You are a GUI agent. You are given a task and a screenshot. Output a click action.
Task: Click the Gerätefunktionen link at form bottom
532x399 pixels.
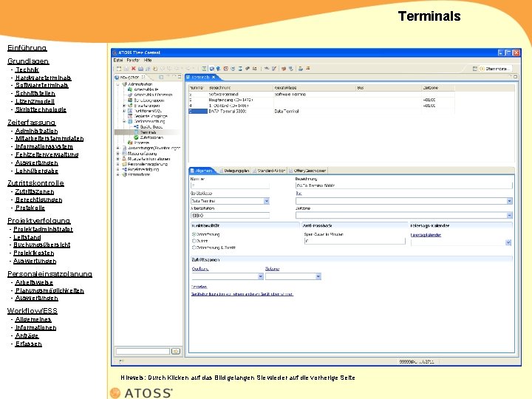(242, 294)
